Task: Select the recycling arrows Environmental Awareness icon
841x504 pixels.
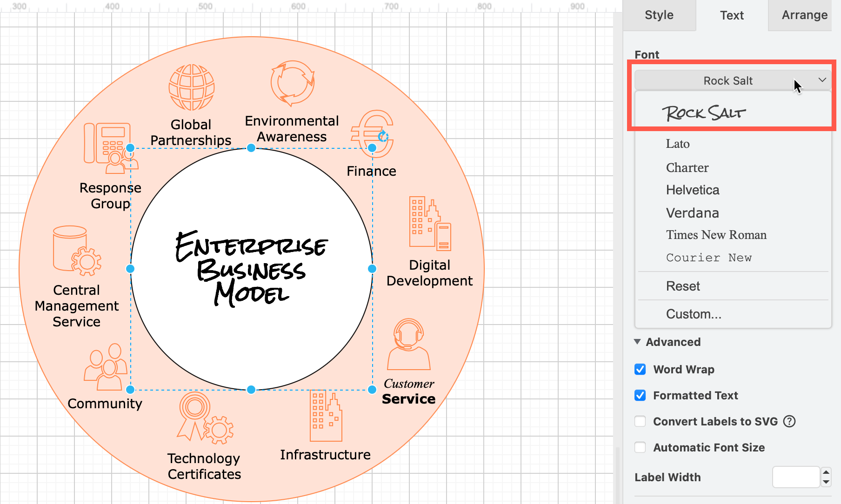Action: (293, 84)
